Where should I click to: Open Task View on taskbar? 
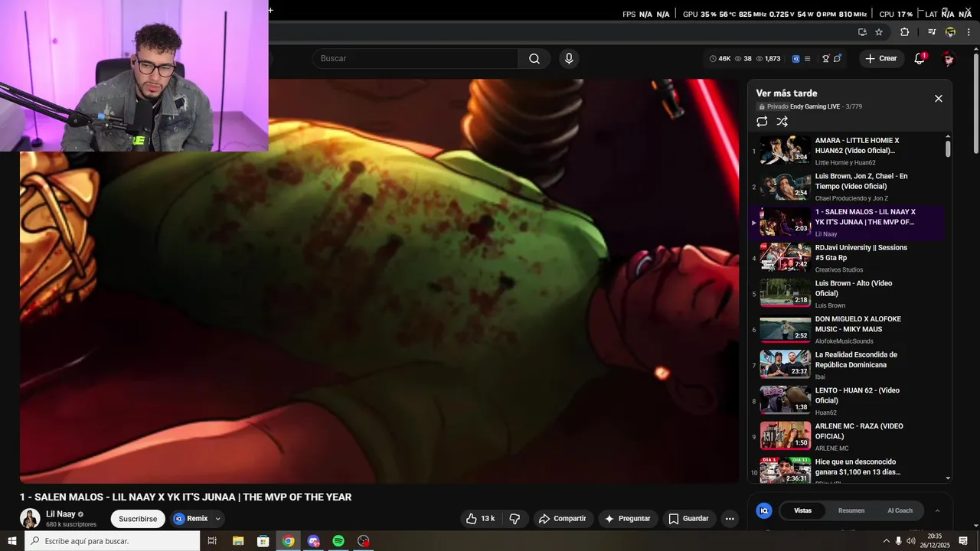[212, 541]
